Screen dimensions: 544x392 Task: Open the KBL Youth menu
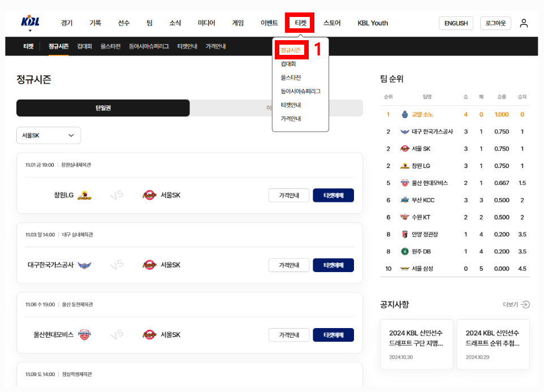[x=373, y=23]
